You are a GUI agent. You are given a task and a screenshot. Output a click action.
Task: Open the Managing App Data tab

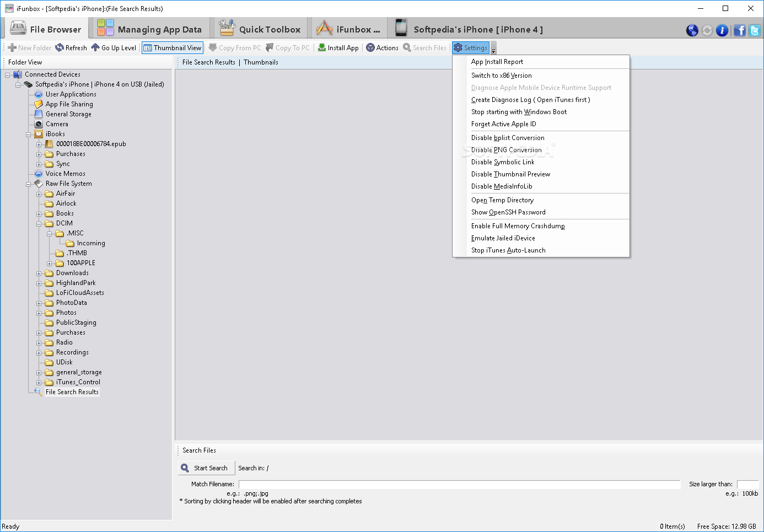point(149,29)
